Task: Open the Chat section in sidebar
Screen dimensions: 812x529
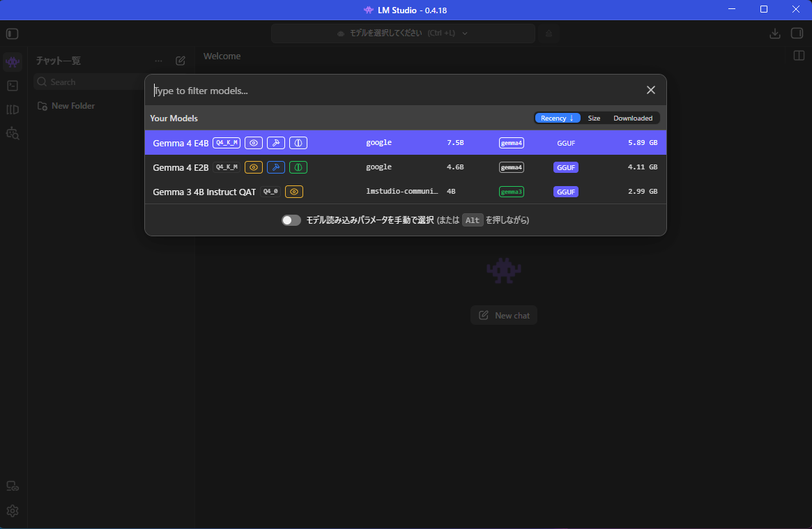Action: click(13, 62)
